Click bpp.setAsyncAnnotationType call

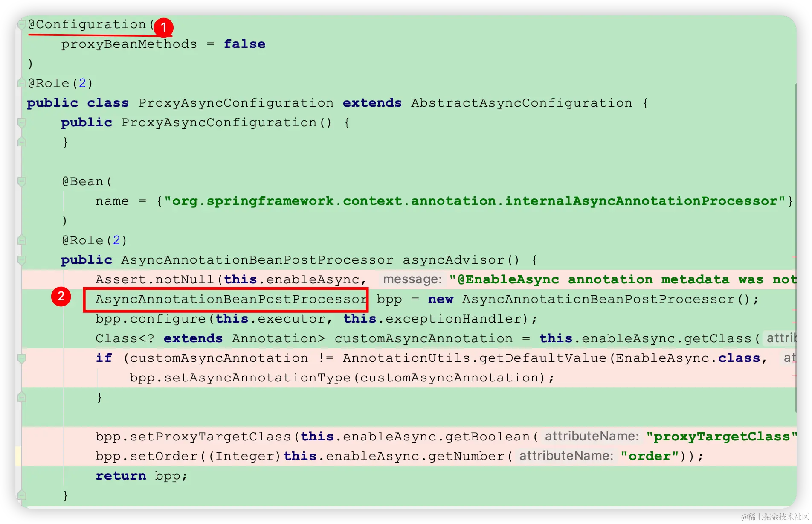pos(240,378)
